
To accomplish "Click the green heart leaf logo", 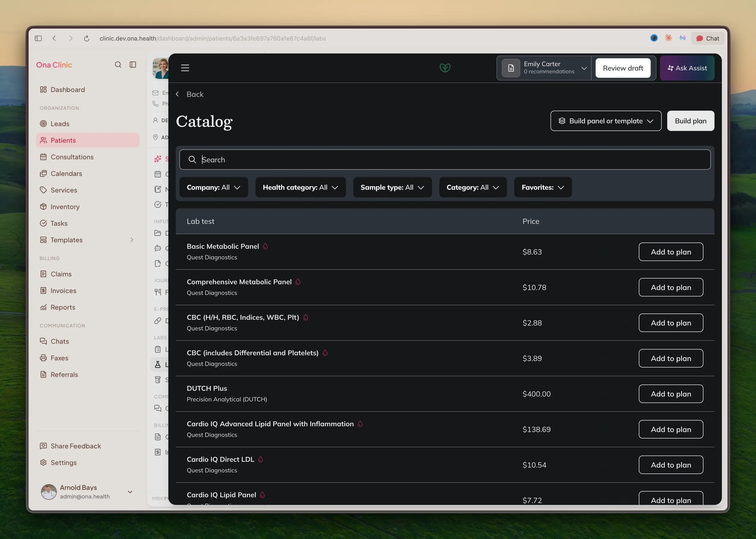I will 445,68.
